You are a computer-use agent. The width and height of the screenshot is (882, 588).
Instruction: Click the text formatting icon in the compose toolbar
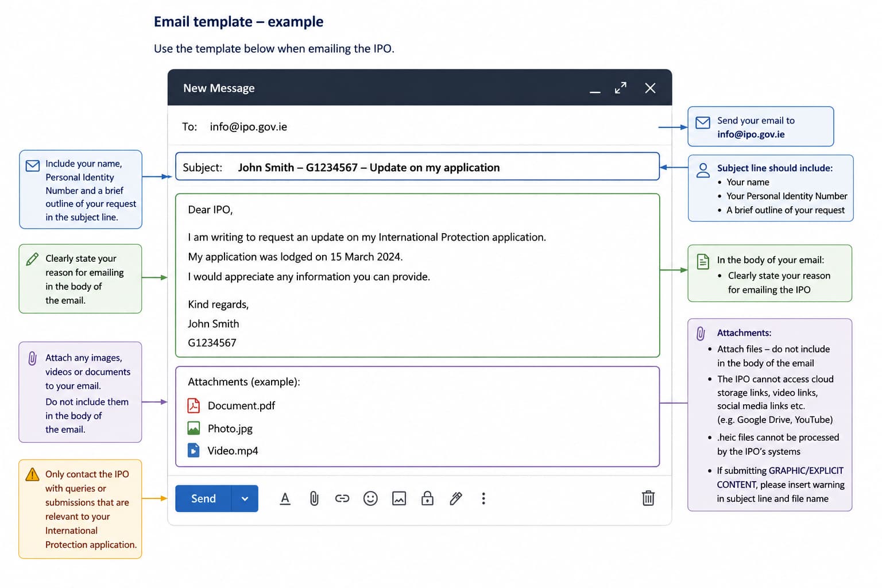click(285, 498)
